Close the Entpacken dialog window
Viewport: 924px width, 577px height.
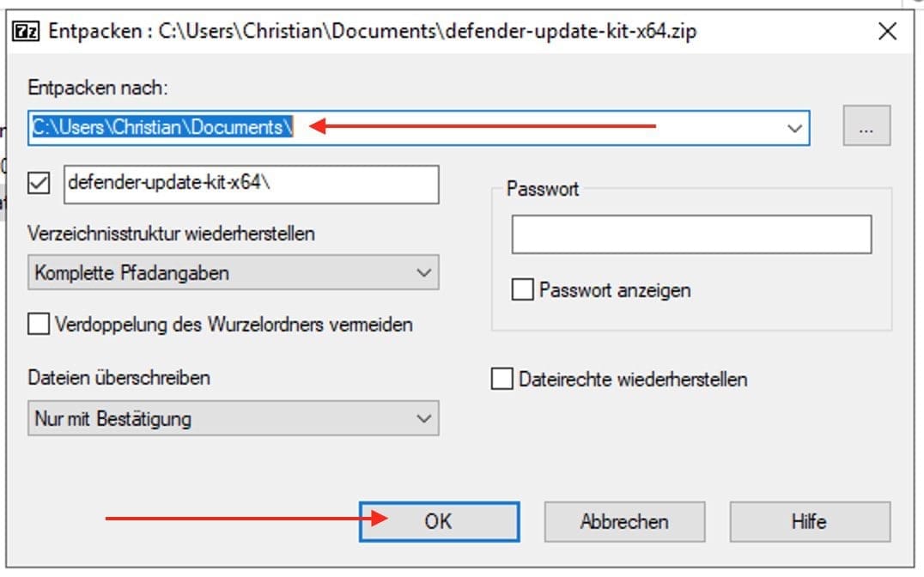pyautogui.click(x=887, y=33)
